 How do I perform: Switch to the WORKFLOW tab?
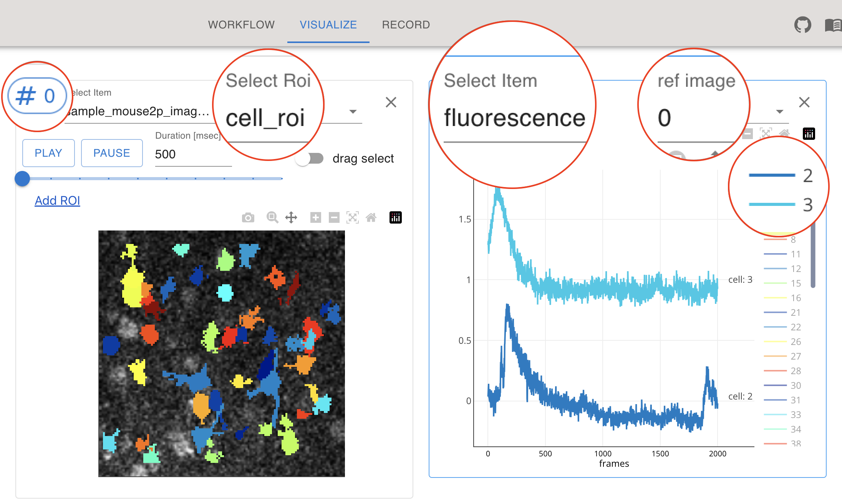(241, 25)
